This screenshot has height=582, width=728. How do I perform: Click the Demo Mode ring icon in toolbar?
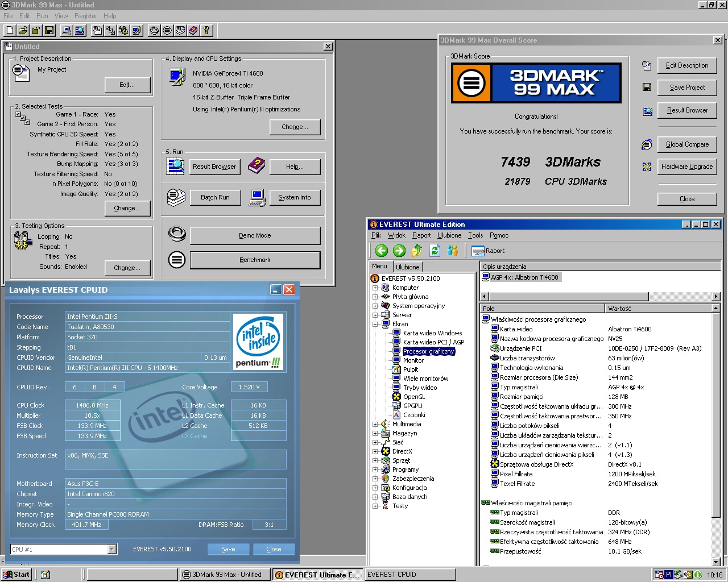pos(154,31)
